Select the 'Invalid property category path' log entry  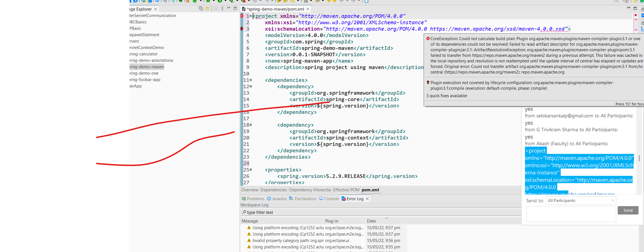coord(324,241)
